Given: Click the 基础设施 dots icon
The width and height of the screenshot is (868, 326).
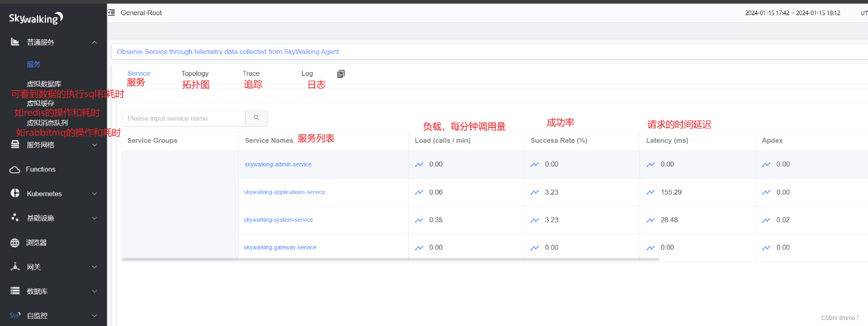Looking at the screenshot, I should [x=15, y=218].
